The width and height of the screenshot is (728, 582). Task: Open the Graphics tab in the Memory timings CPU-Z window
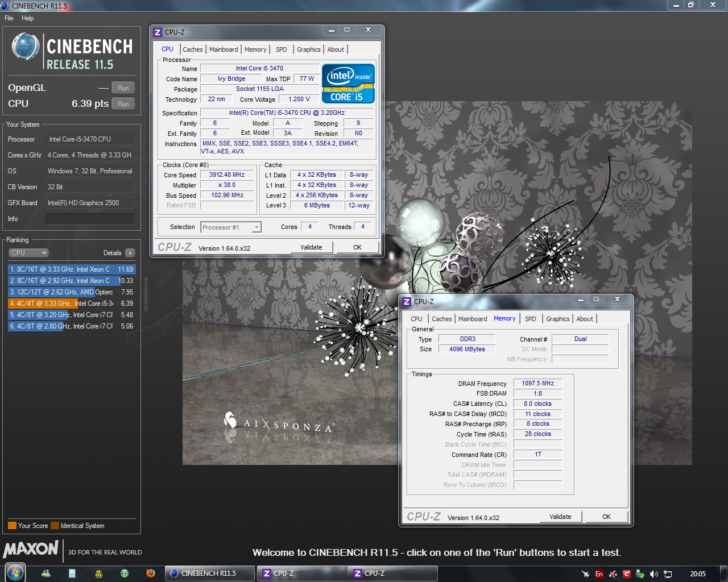pyautogui.click(x=558, y=319)
